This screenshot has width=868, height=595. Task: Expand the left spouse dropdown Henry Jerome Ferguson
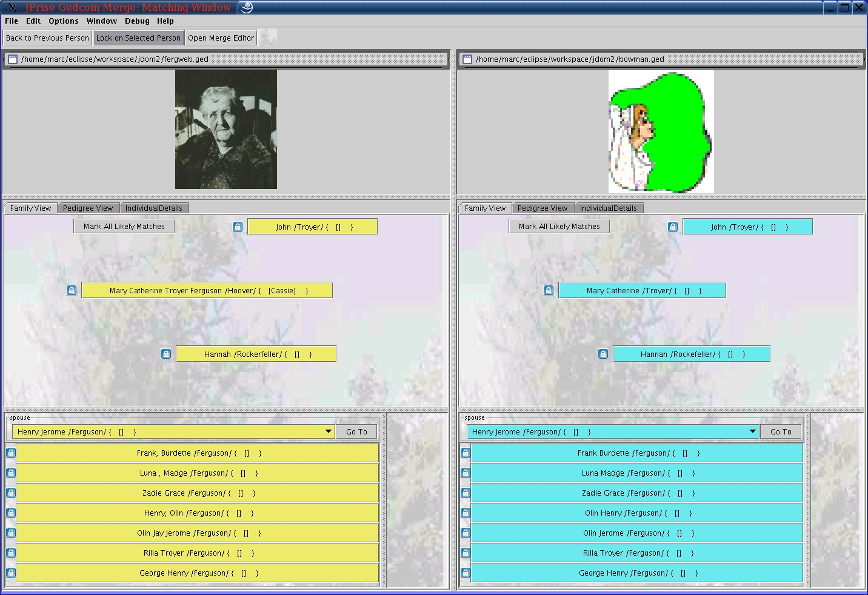329,431
